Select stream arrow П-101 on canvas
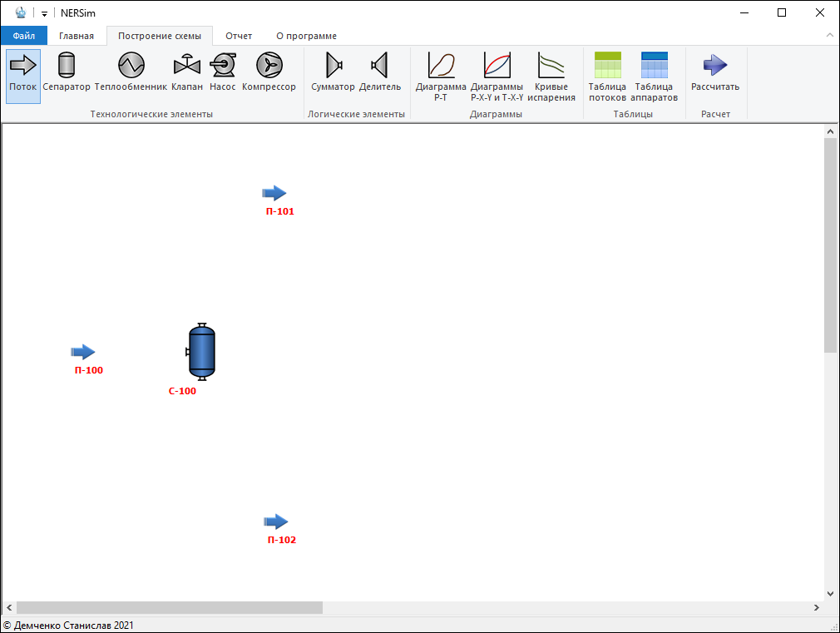840x633 pixels. coord(274,193)
